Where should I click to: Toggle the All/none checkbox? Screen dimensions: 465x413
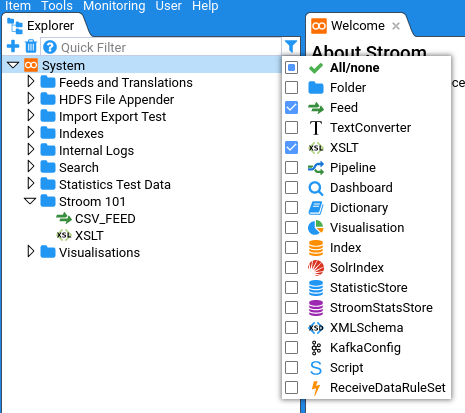coord(292,68)
